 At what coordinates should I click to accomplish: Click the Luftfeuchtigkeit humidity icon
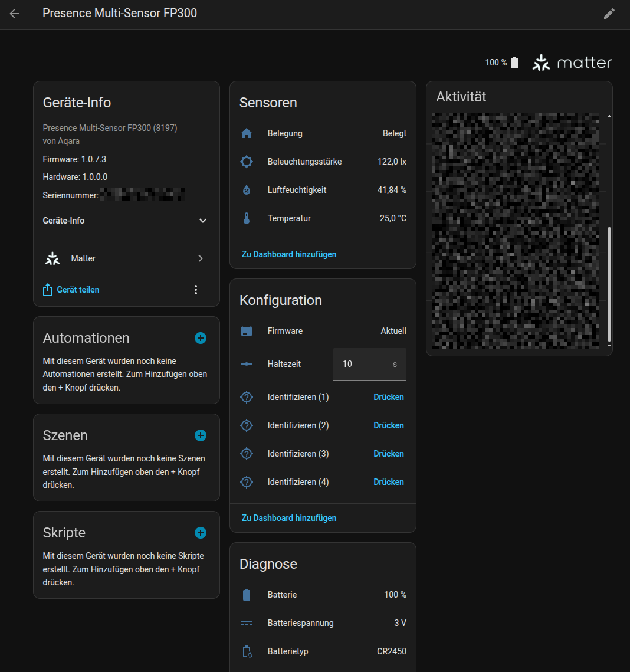tap(246, 189)
